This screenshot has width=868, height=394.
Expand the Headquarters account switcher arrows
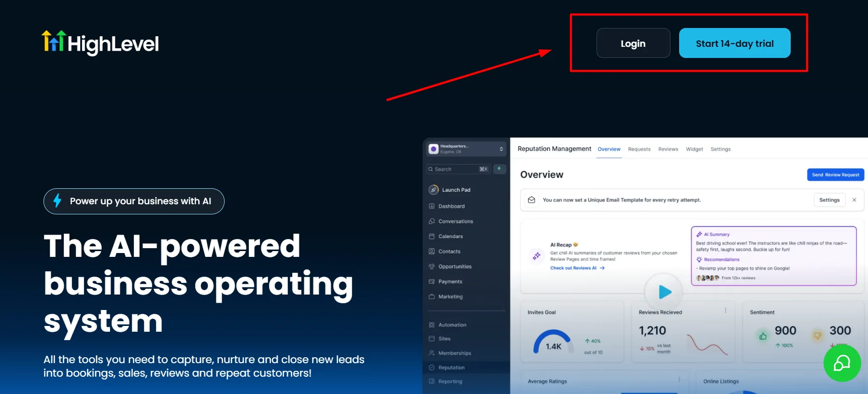point(501,149)
